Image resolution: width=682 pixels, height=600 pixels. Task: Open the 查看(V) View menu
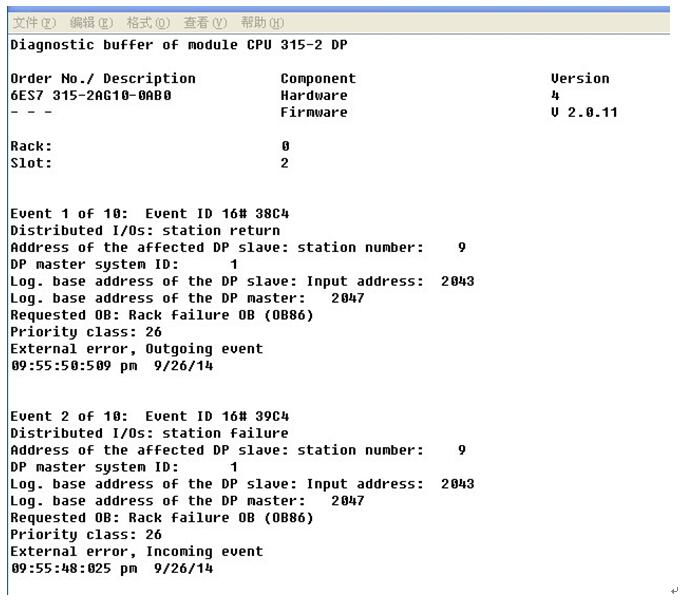pos(205,22)
